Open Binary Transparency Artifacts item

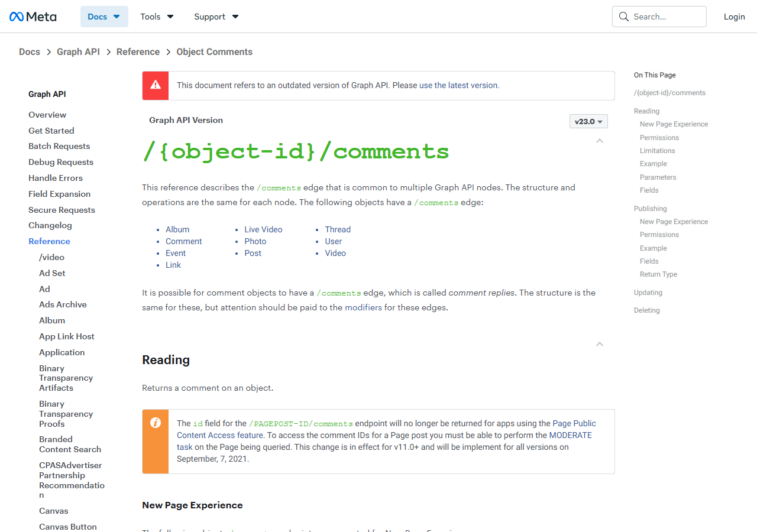click(66, 378)
